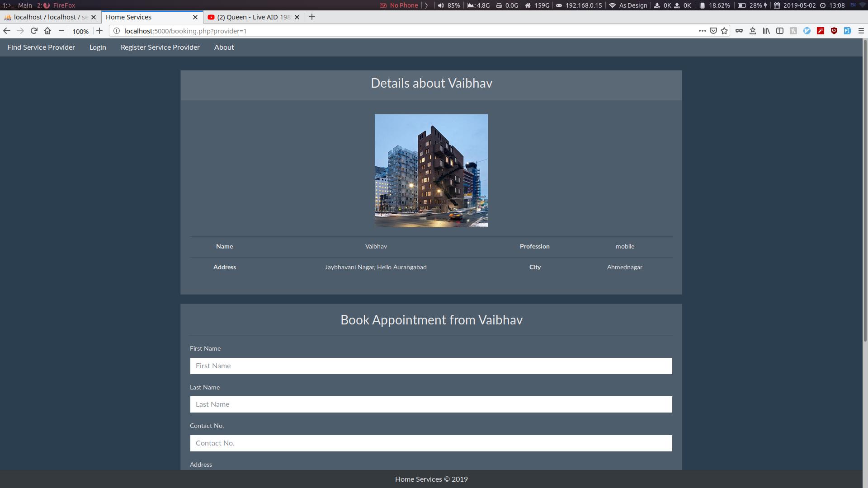
Task: Click the Register Service Provider menu item
Action: (x=160, y=47)
